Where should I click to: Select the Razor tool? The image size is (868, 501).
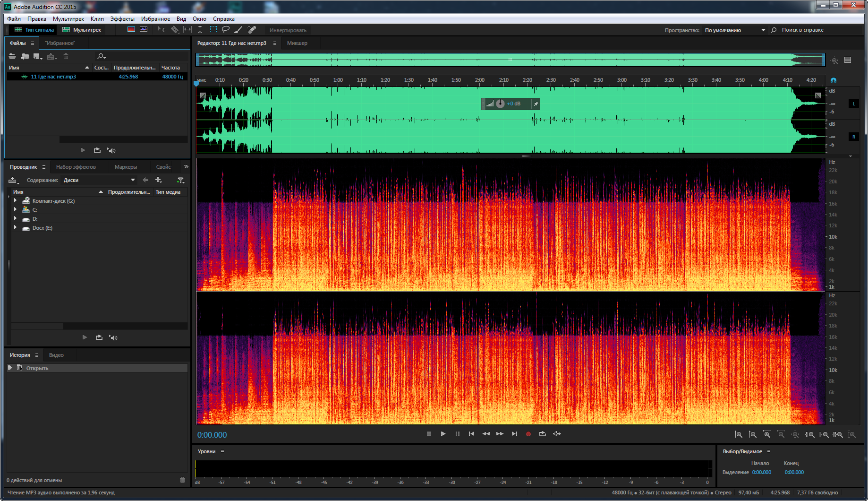tap(175, 30)
